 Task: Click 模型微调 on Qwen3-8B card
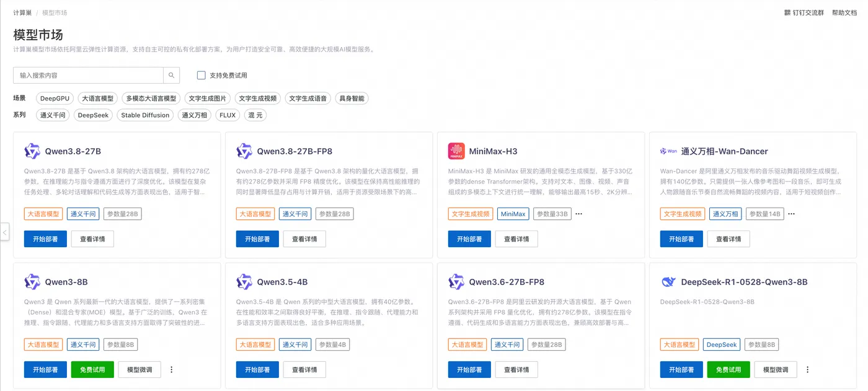(x=139, y=370)
